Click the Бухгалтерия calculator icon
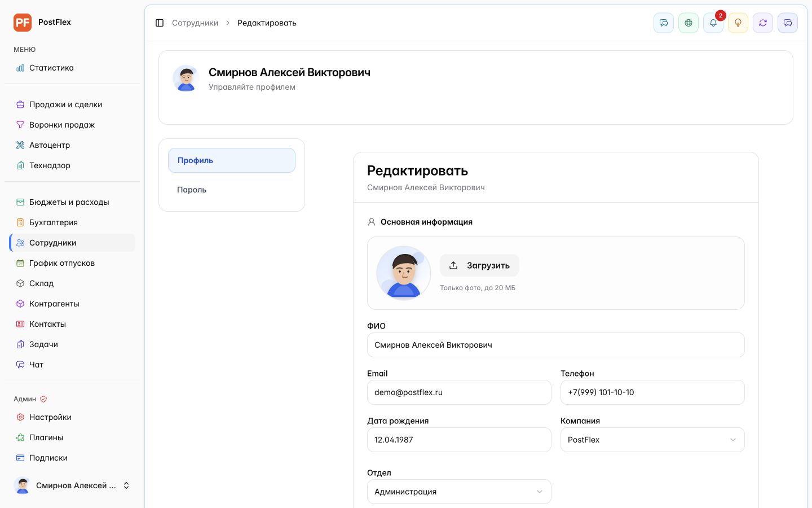The height and width of the screenshot is (508, 812). coord(20,222)
